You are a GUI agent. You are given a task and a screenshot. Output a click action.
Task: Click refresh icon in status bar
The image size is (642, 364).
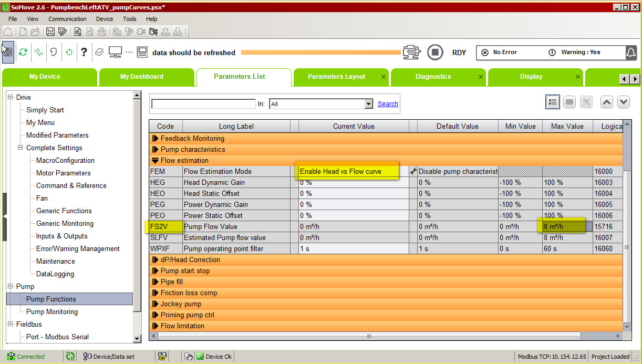click(x=70, y=356)
